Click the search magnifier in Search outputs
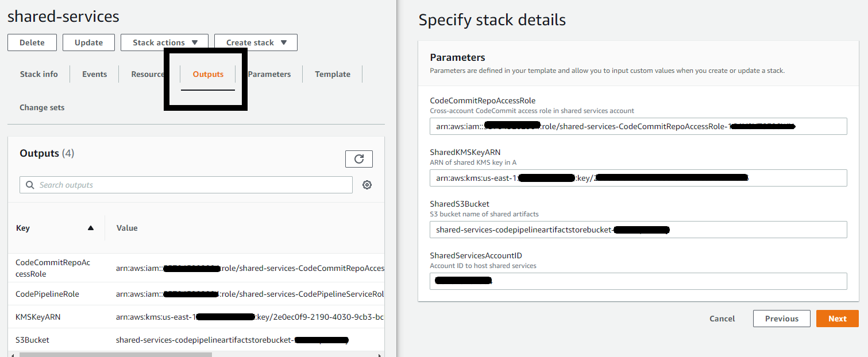 [x=29, y=184]
